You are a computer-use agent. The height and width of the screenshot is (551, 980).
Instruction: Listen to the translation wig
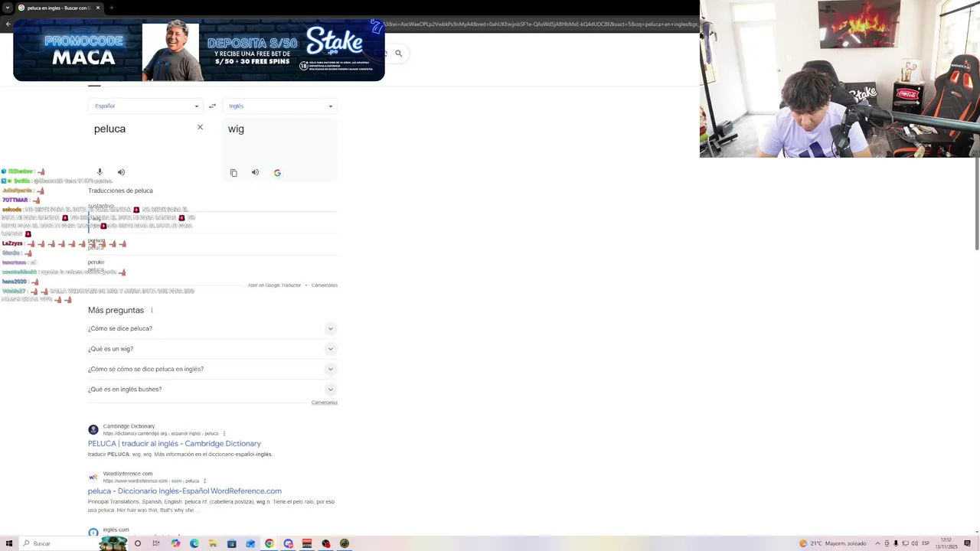click(x=255, y=172)
